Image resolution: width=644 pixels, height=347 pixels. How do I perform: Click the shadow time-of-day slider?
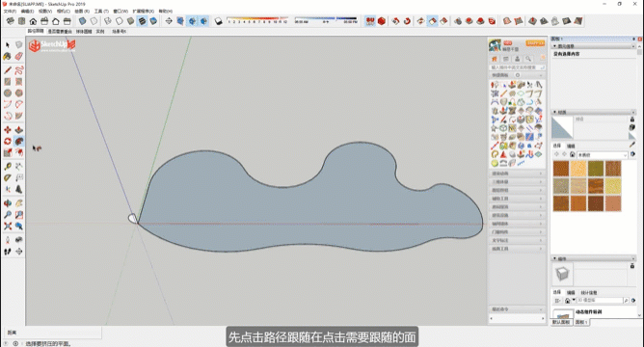pyautogui.click(x=326, y=20)
